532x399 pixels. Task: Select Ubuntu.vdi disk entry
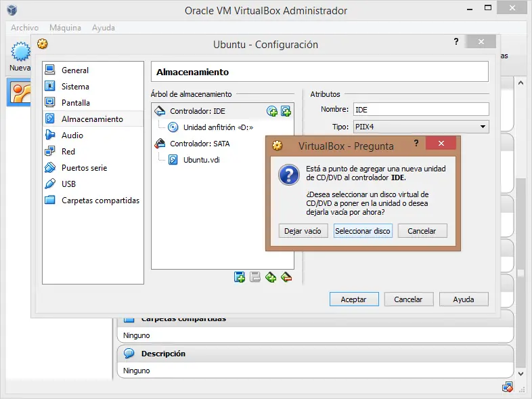coord(202,160)
